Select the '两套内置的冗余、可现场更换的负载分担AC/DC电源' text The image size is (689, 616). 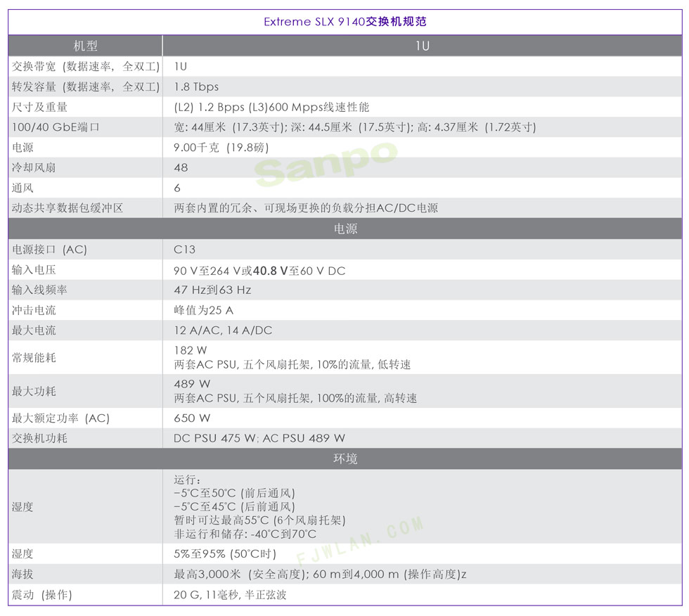pyautogui.click(x=306, y=208)
